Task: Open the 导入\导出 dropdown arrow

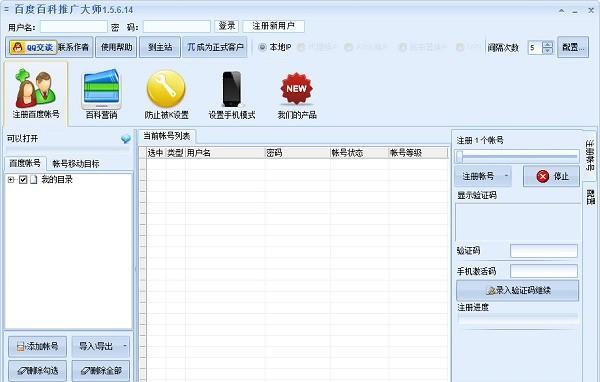Action: click(125, 346)
